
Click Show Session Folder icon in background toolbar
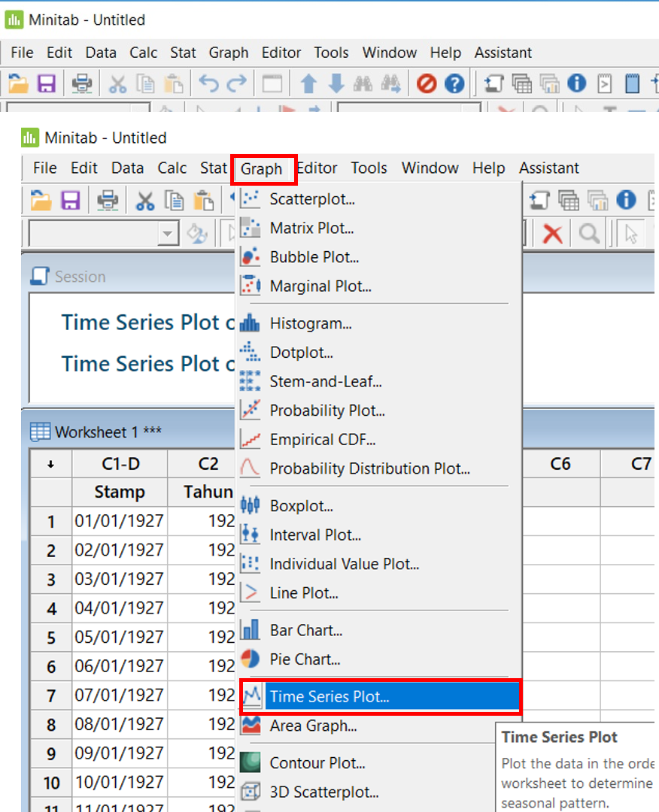(x=494, y=83)
